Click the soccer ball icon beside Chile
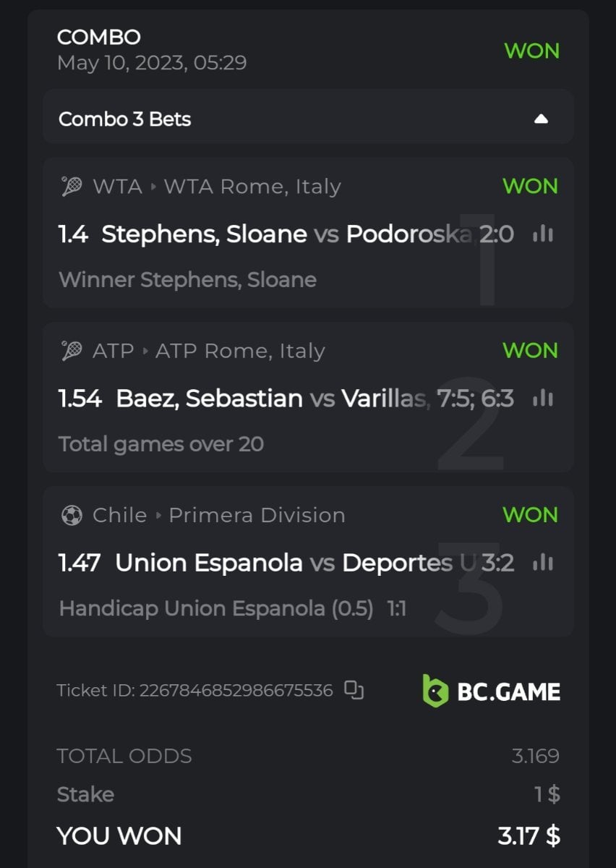 point(72,515)
